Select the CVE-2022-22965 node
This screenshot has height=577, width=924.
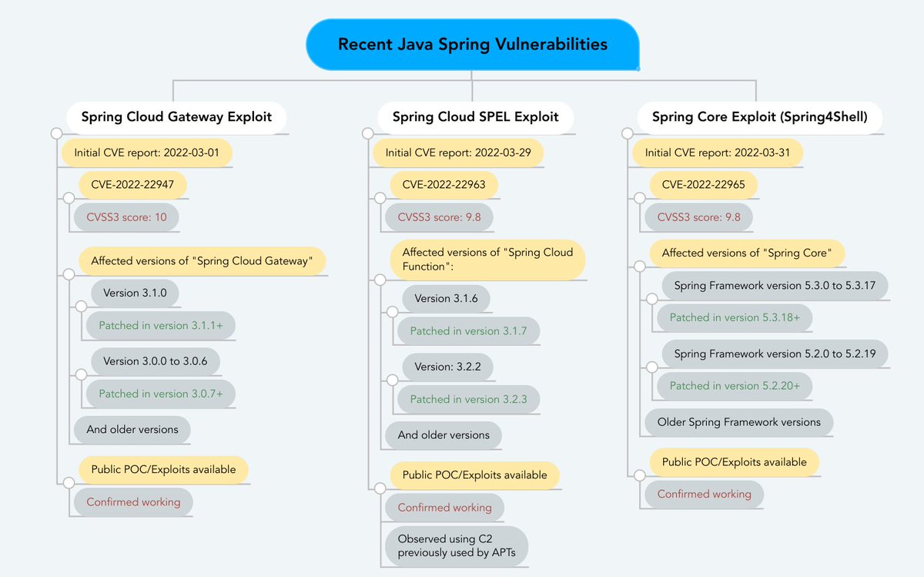704,185
